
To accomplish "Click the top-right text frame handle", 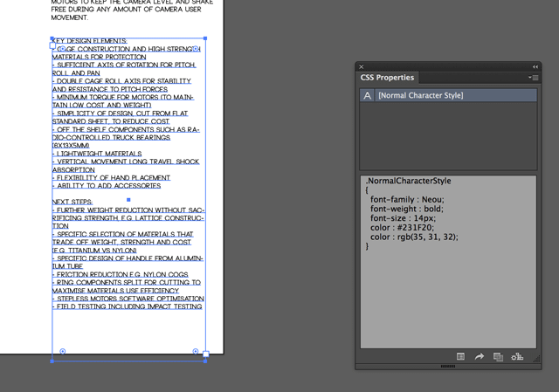I will click(x=205, y=38).
